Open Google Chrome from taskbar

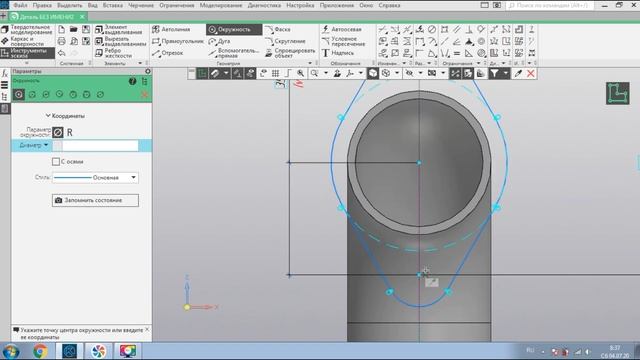click(40, 351)
